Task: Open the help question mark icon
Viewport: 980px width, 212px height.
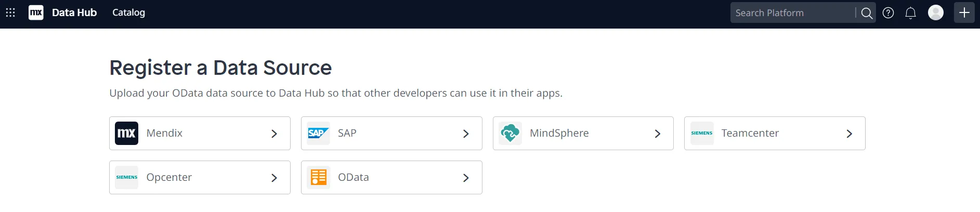Action: coord(888,13)
